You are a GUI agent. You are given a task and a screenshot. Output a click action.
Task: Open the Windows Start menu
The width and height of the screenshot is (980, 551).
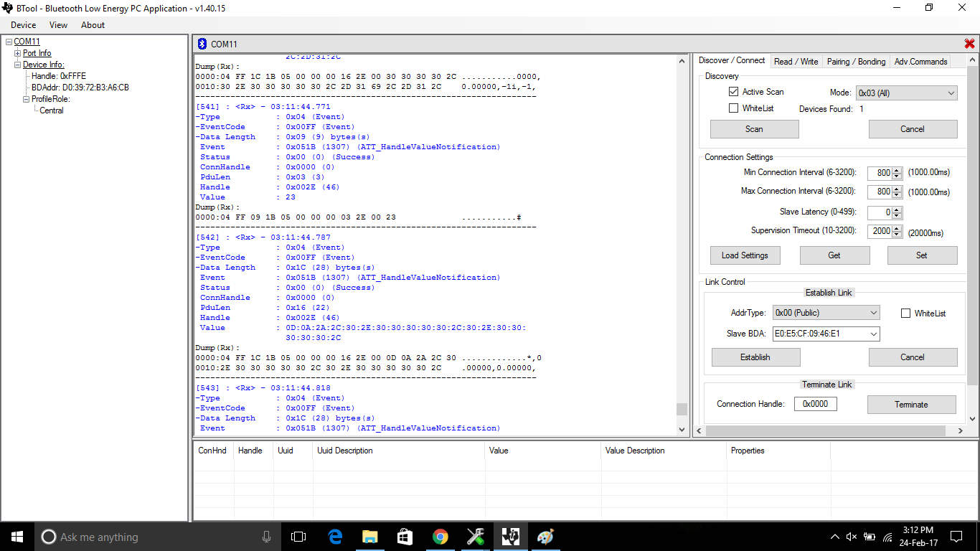tap(17, 537)
